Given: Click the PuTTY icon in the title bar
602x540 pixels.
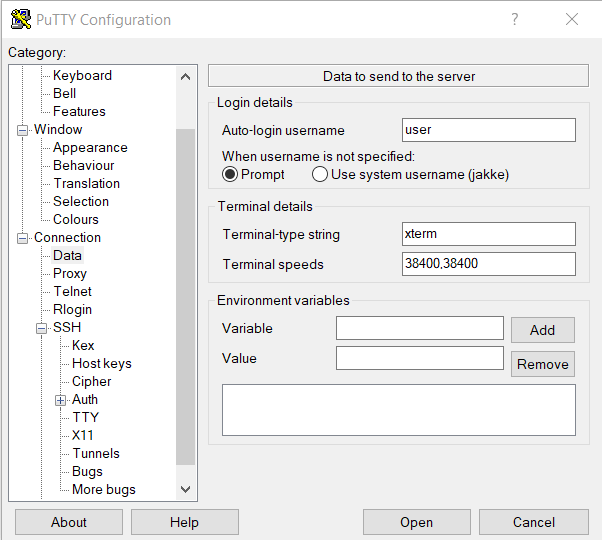Looking at the screenshot, I should pos(20,19).
